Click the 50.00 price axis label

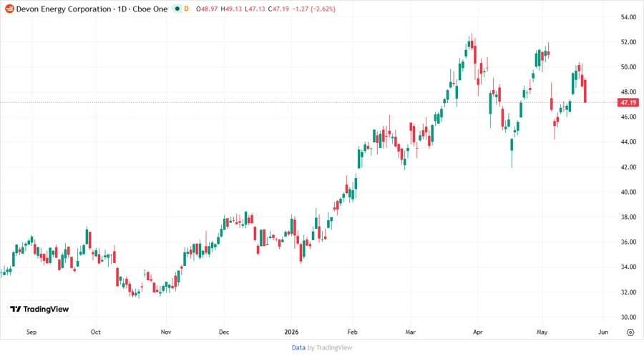pos(628,67)
